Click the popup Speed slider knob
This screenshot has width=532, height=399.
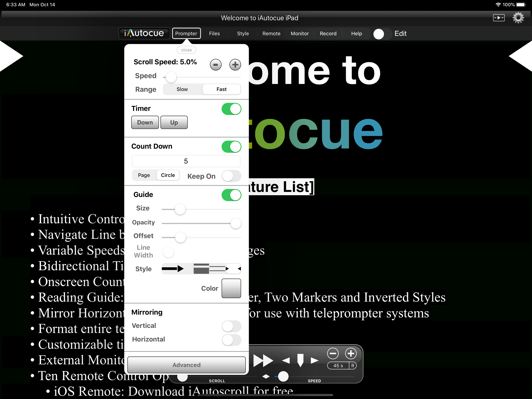(171, 77)
